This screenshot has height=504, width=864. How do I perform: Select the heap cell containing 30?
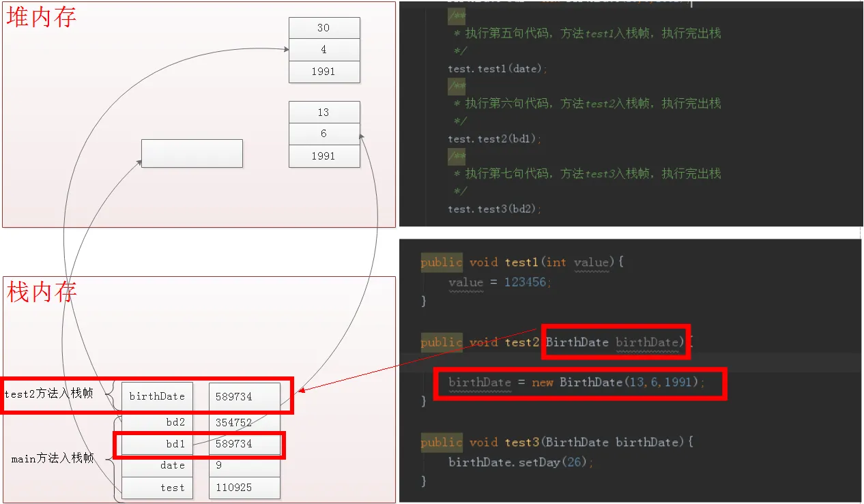[x=324, y=28]
